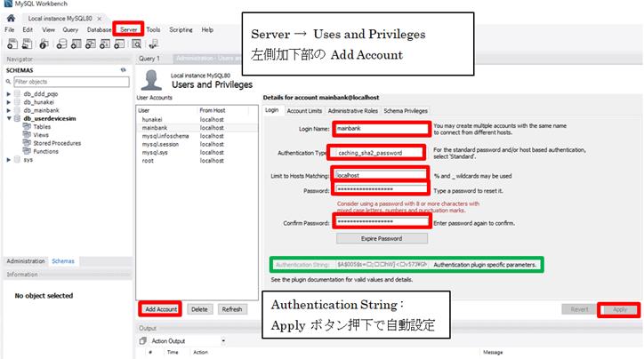Screen dimensions: 644x359
Task: Select Tables under db_userdevicesim
Action: pos(42,127)
